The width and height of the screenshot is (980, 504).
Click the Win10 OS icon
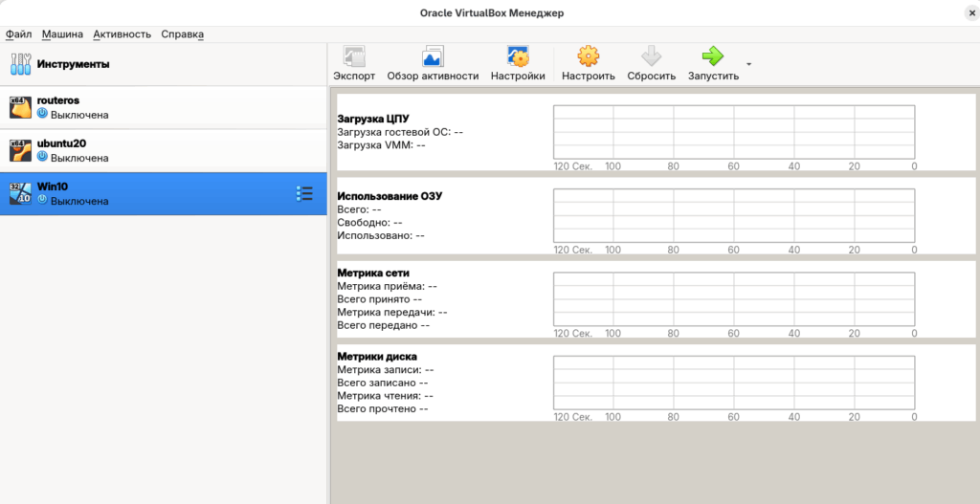[x=21, y=194]
